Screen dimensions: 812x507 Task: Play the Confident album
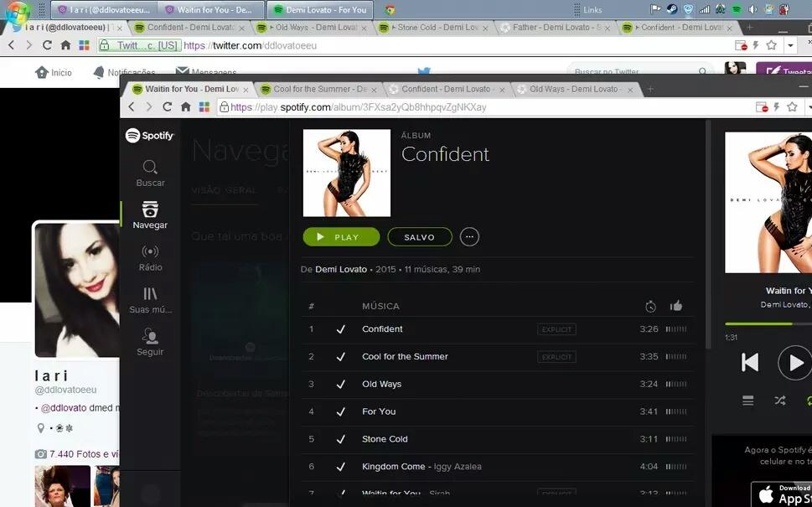tap(341, 236)
